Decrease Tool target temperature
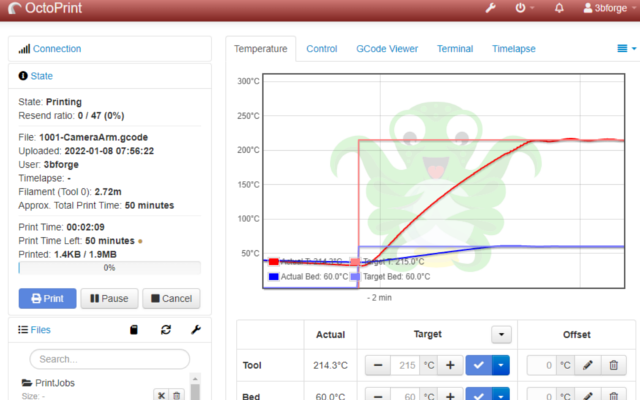The image size is (640, 400). click(x=378, y=365)
